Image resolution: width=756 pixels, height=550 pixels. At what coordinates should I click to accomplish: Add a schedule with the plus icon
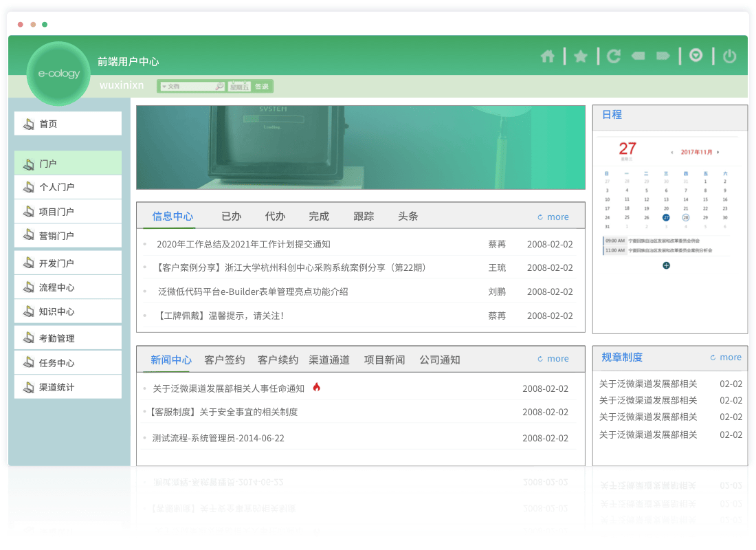pyautogui.click(x=666, y=265)
